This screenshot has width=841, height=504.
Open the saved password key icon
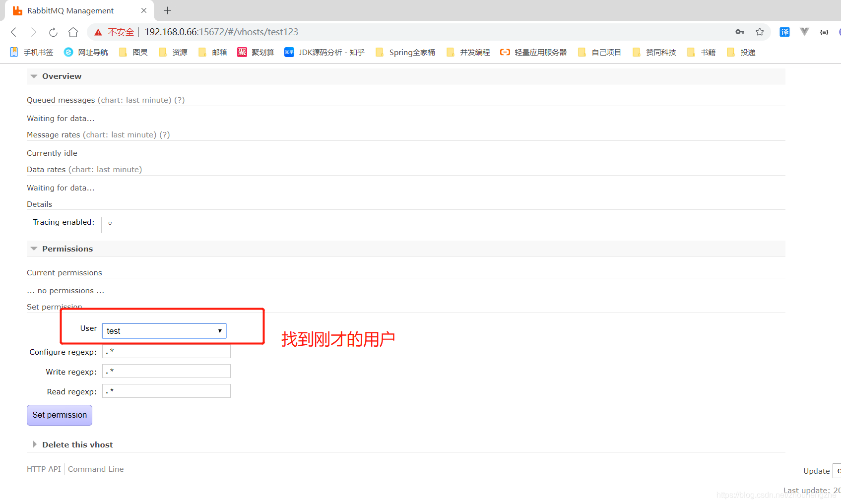click(x=740, y=32)
